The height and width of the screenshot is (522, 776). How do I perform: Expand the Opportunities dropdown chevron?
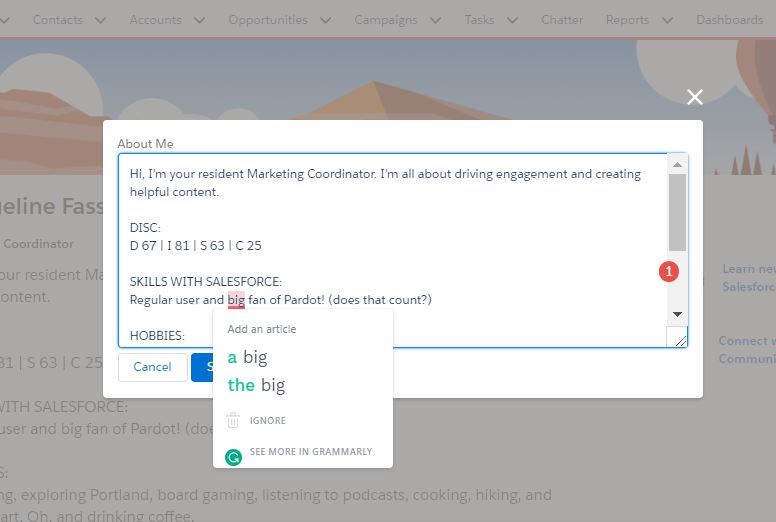tap(325, 20)
